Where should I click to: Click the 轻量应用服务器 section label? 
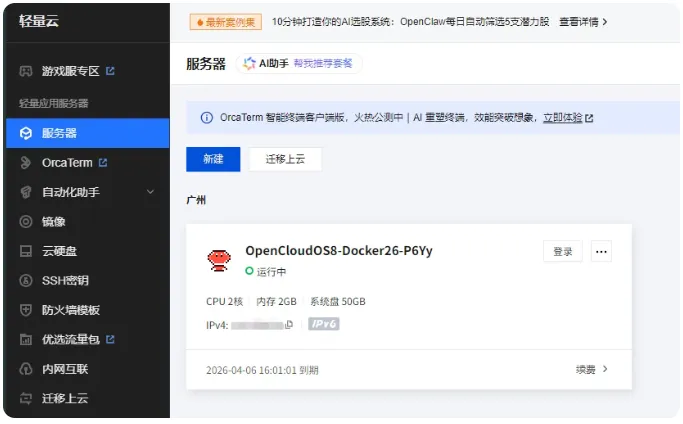point(54,103)
